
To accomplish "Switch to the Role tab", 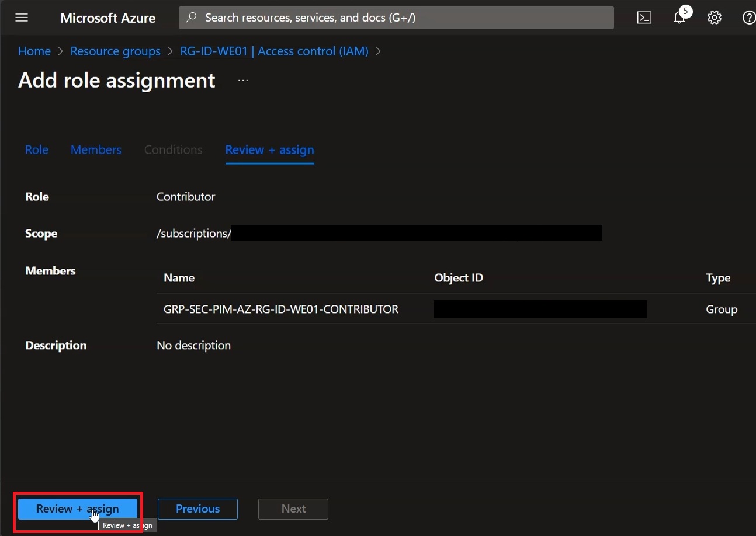I will pyautogui.click(x=37, y=149).
